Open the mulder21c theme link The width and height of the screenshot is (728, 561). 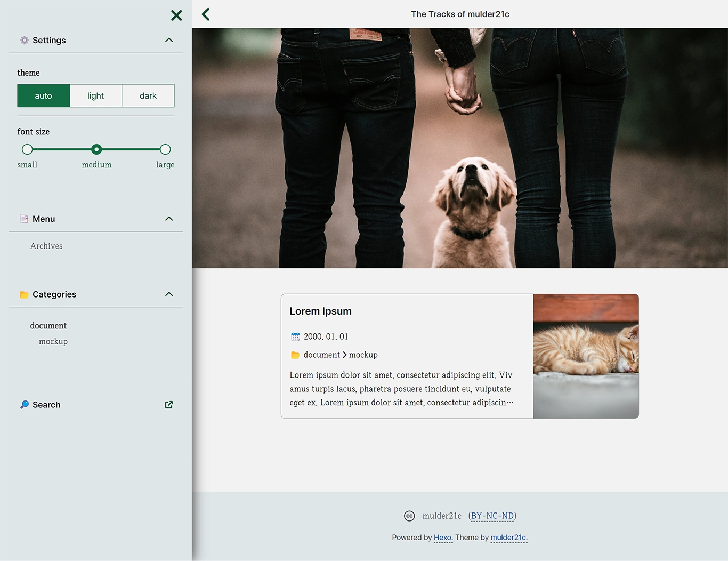point(508,538)
